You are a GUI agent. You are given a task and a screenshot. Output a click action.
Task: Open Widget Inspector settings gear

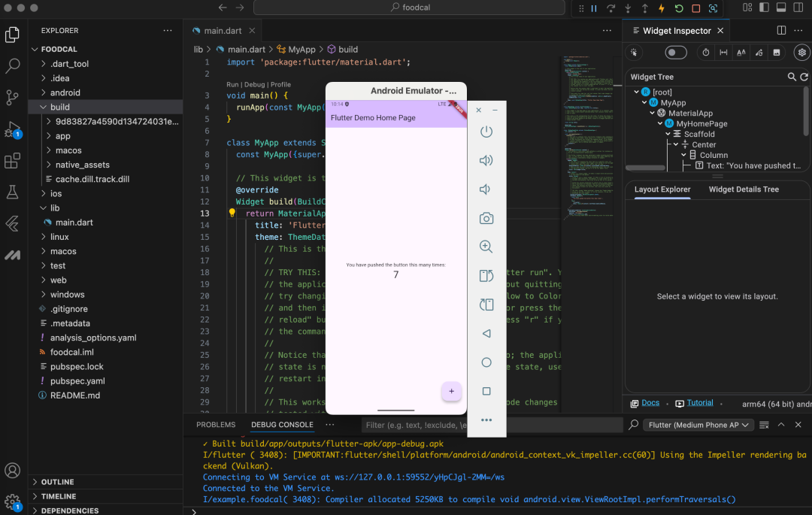[x=801, y=53]
